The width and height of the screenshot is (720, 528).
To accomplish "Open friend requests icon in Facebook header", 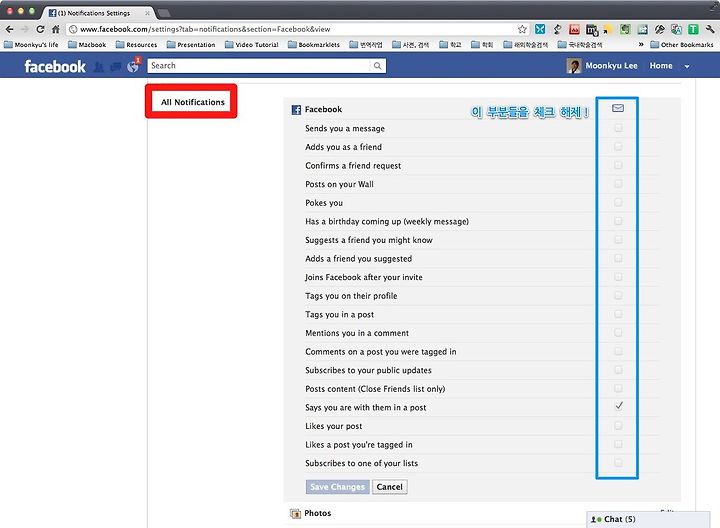I will click(x=99, y=67).
